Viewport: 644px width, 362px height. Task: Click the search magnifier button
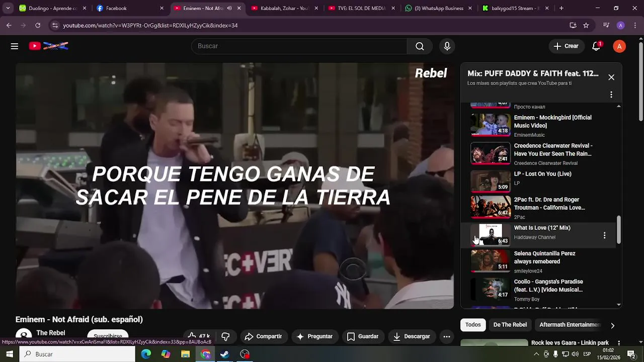coord(420,46)
